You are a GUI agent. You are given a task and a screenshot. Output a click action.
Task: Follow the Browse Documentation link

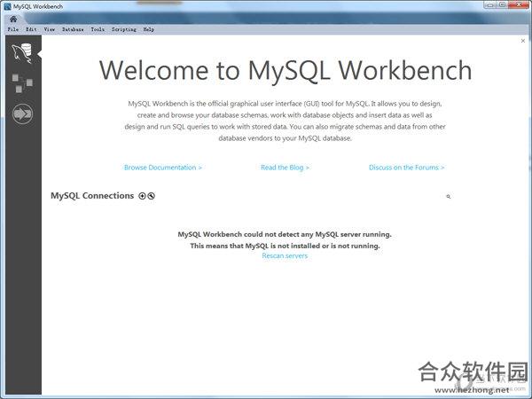click(x=163, y=168)
